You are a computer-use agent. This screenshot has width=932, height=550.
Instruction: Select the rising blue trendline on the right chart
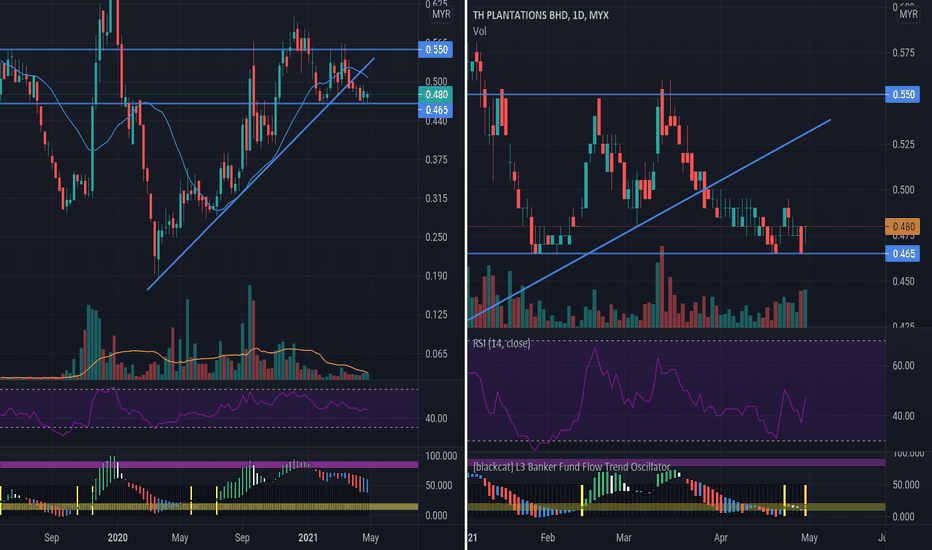point(649,220)
